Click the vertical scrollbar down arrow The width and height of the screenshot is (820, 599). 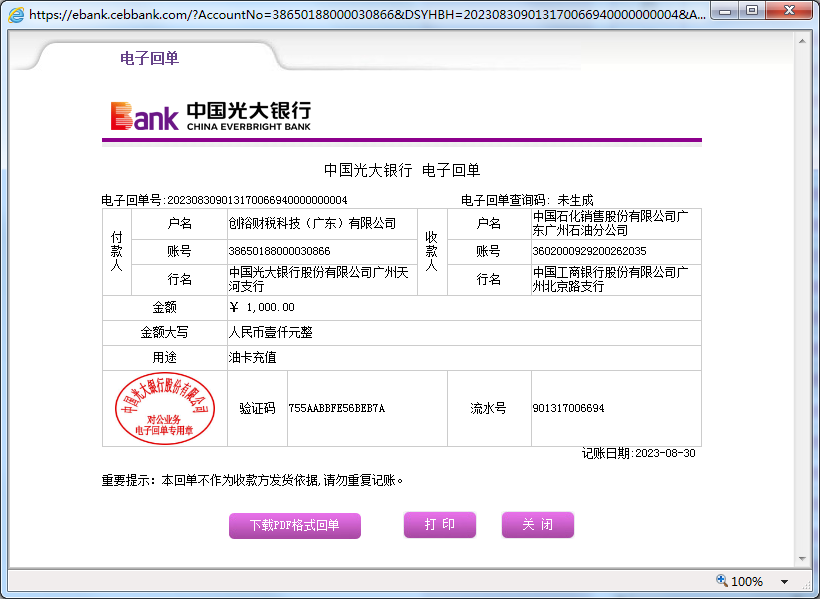coord(804,559)
